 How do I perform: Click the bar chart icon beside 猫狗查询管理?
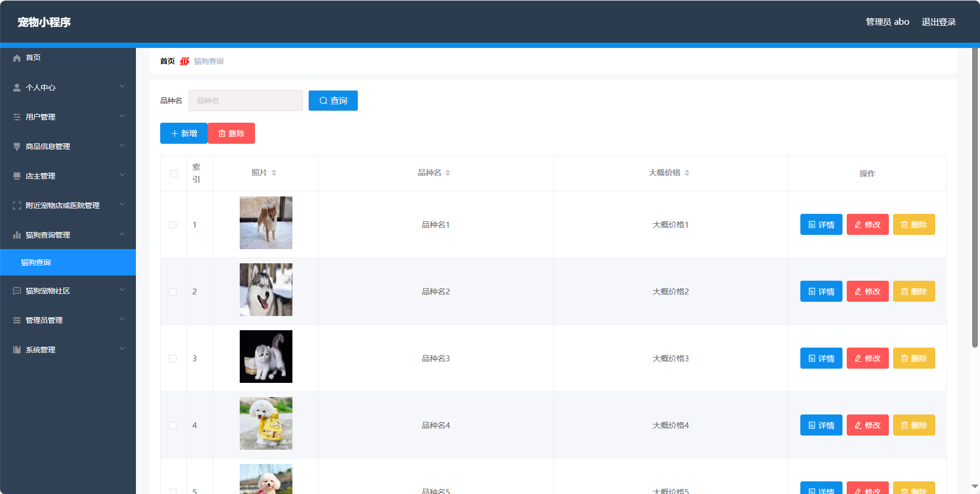[x=17, y=235]
